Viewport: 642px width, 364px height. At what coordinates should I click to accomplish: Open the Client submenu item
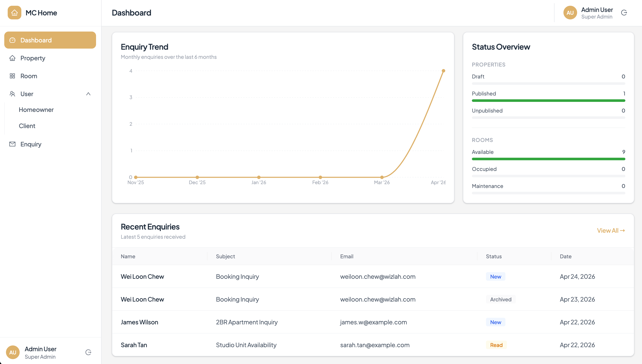point(27,126)
